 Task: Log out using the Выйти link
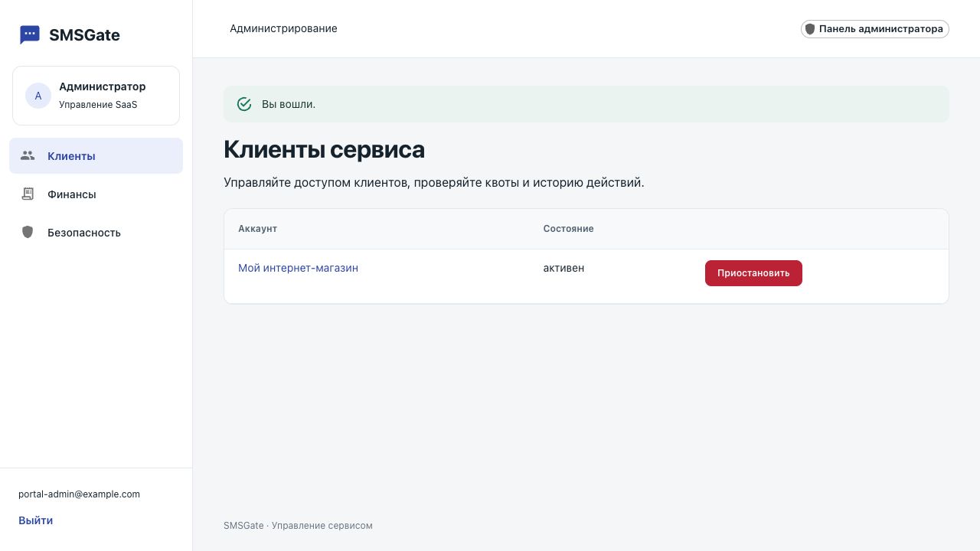pyautogui.click(x=35, y=520)
